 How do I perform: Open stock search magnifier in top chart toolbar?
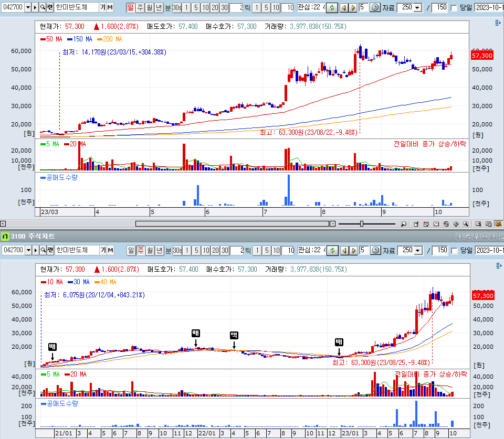coord(43,7)
